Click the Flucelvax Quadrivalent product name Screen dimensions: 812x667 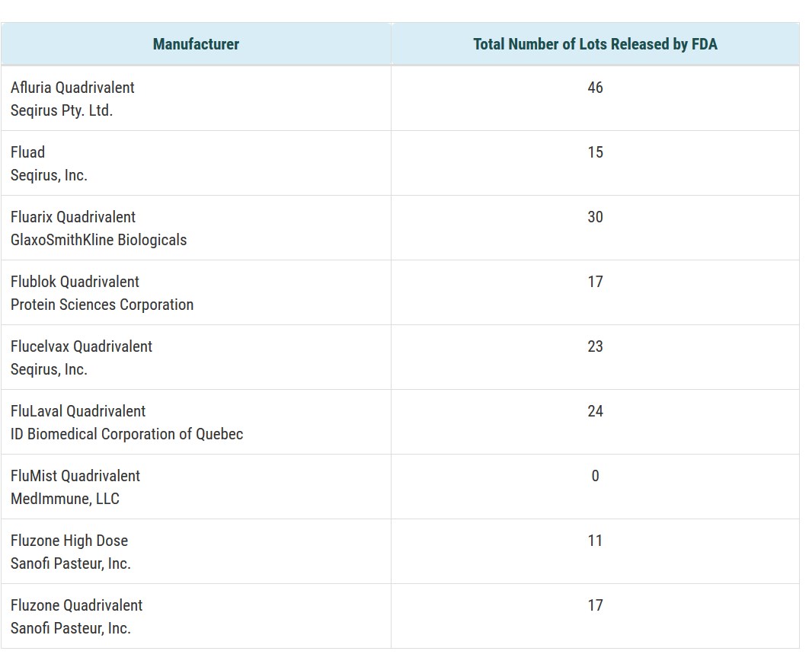[x=82, y=346]
